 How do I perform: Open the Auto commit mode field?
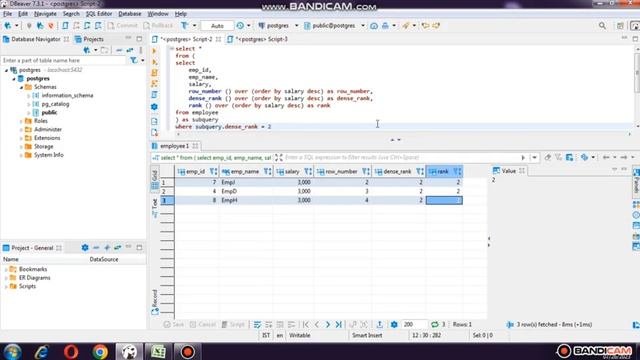pyautogui.click(x=217, y=26)
